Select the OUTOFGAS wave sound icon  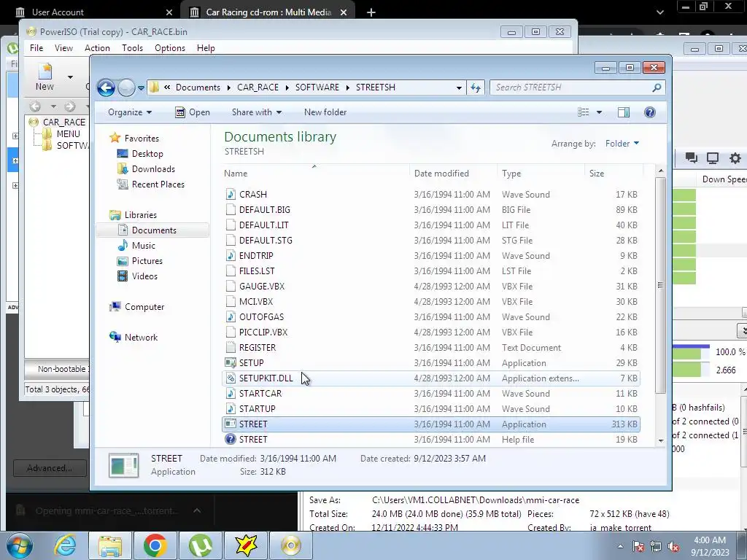pyautogui.click(x=231, y=317)
